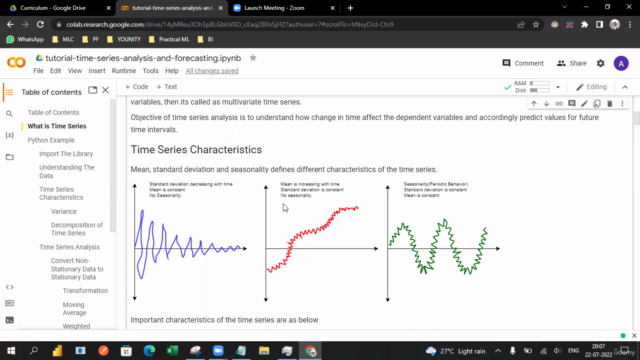640x360 pixels.
Task: Go to Python Example section
Action: (51, 140)
